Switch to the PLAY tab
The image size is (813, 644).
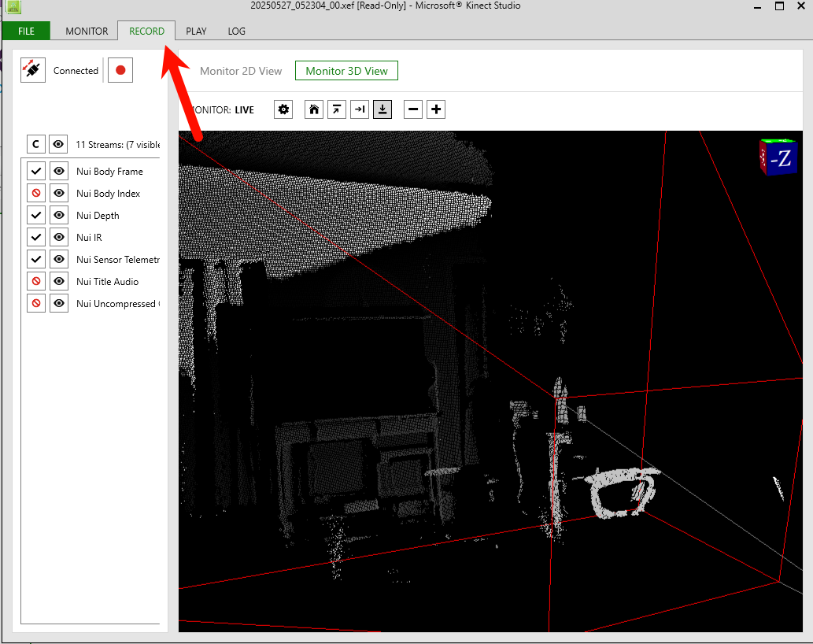(196, 31)
